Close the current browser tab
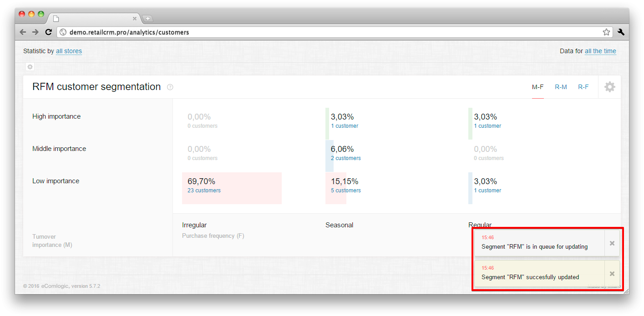 click(x=135, y=19)
